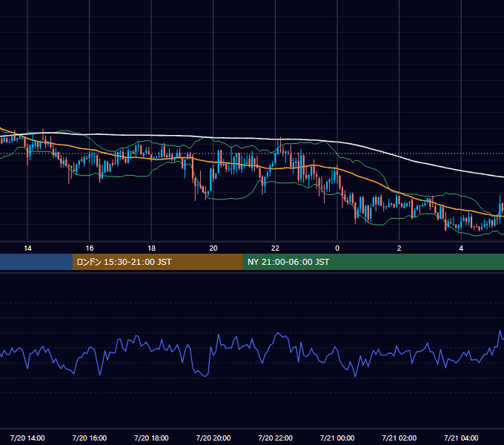The height and width of the screenshot is (445, 504).
Task: Click the hour label 18 on price chart axis
Action: pyautogui.click(x=151, y=248)
